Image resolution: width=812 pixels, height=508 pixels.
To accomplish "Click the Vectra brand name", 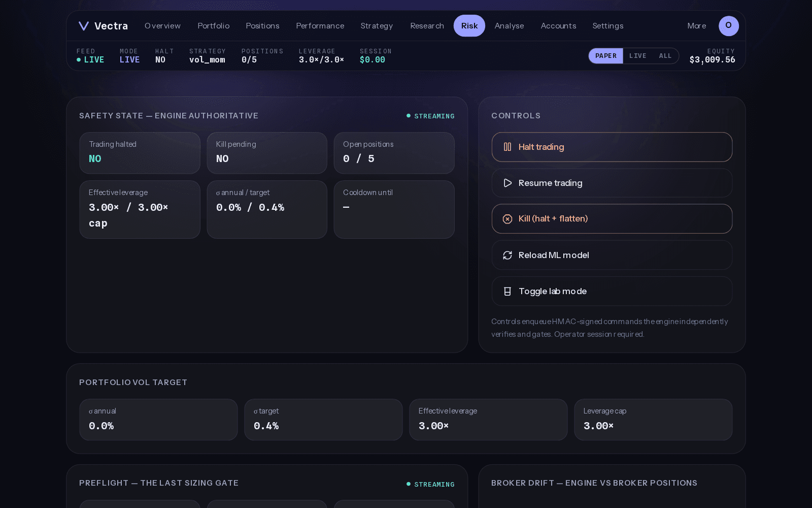I will tap(111, 26).
